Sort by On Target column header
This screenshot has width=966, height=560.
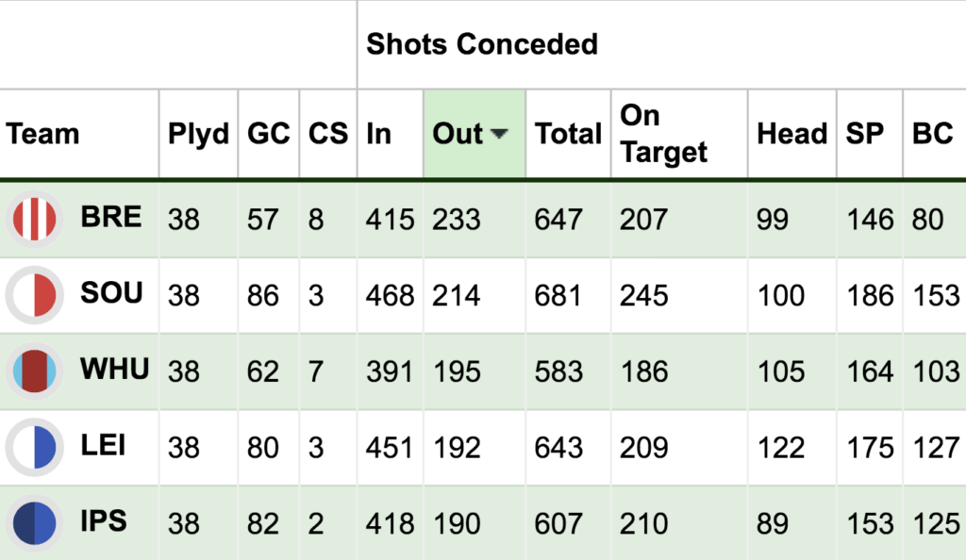click(663, 134)
